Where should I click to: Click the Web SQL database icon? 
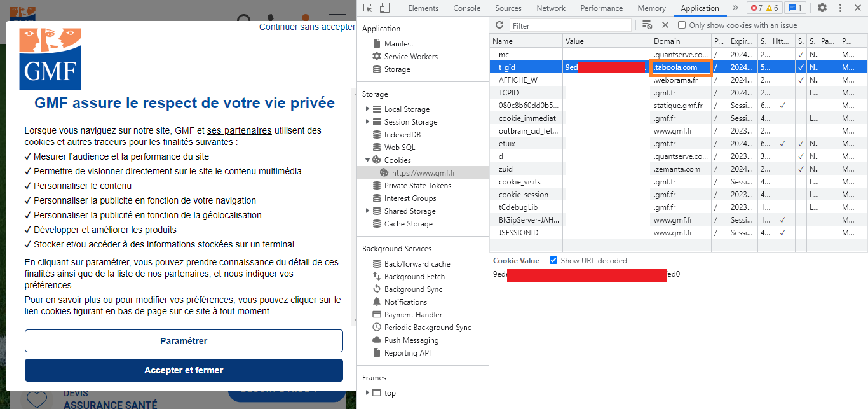pos(377,148)
